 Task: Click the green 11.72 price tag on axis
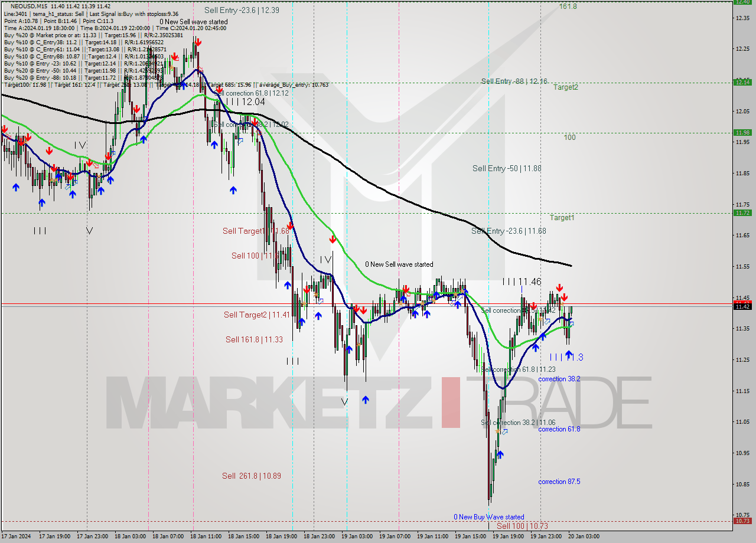point(742,212)
